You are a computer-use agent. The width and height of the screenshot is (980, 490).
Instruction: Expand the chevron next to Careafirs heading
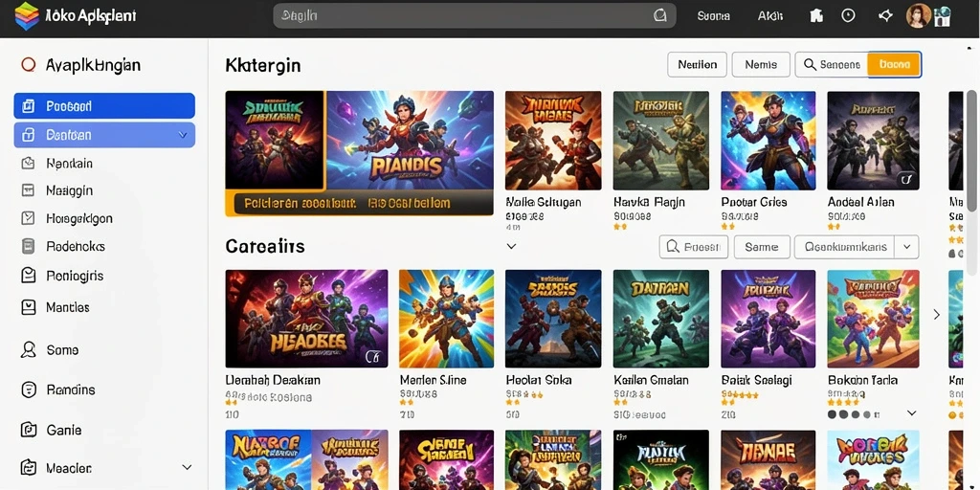click(x=511, y=246)
